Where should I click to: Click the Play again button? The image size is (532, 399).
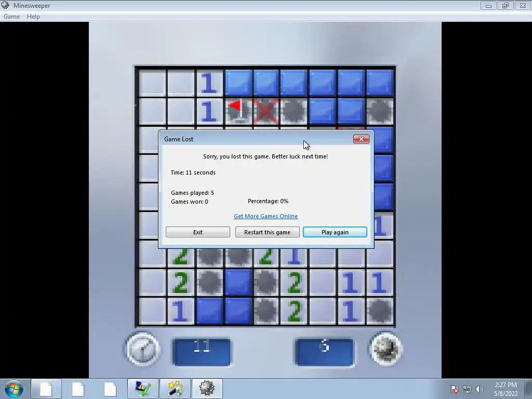tap(335, 232)
